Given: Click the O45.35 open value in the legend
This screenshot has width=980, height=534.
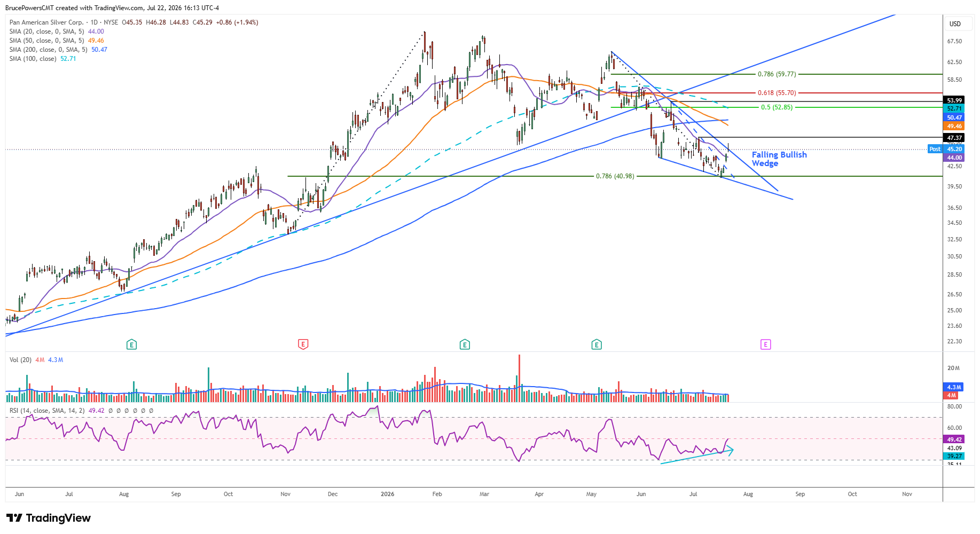Looking at the screenshot, I should 132,22.
